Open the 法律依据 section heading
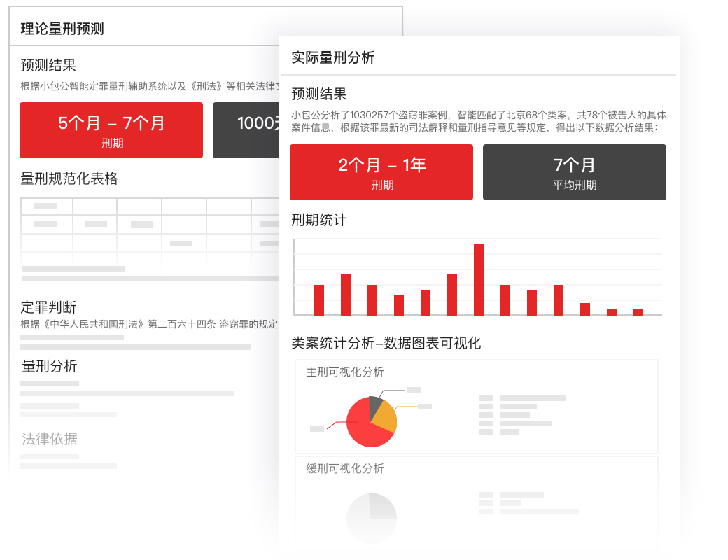Image resolution: width=728 pixels, height=560 pixels. click(x=50, y=439)
